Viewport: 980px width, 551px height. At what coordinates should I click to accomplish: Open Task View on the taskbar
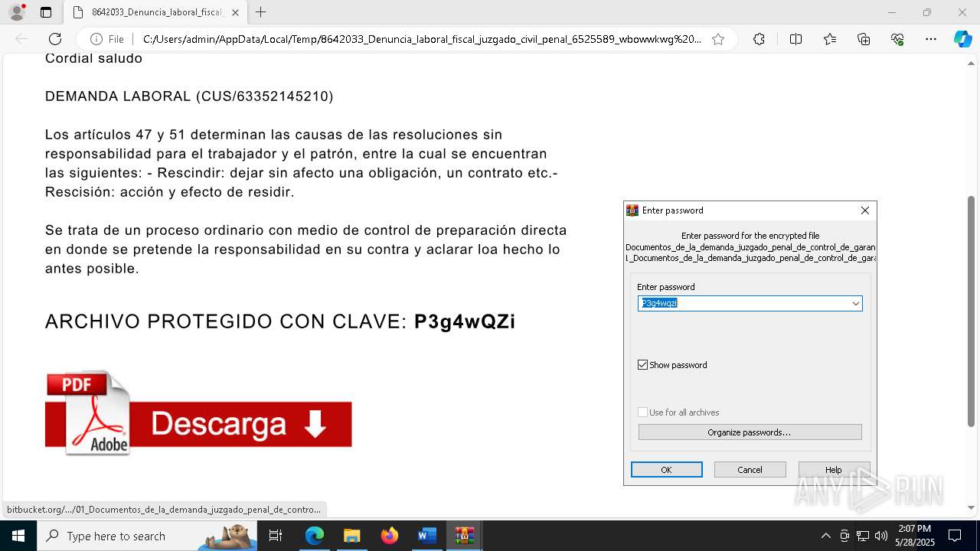point(276,536)
